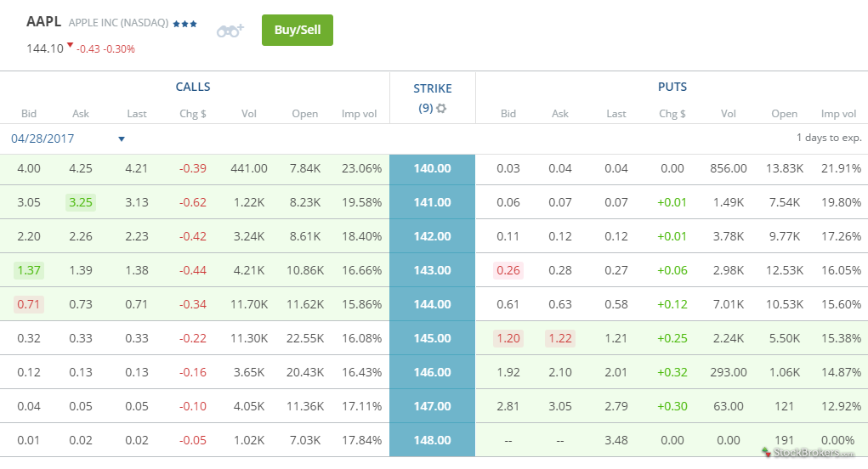Click call implied vol 15.86%
This screenshot has height=469, width=868.
(x=361, y=304)
